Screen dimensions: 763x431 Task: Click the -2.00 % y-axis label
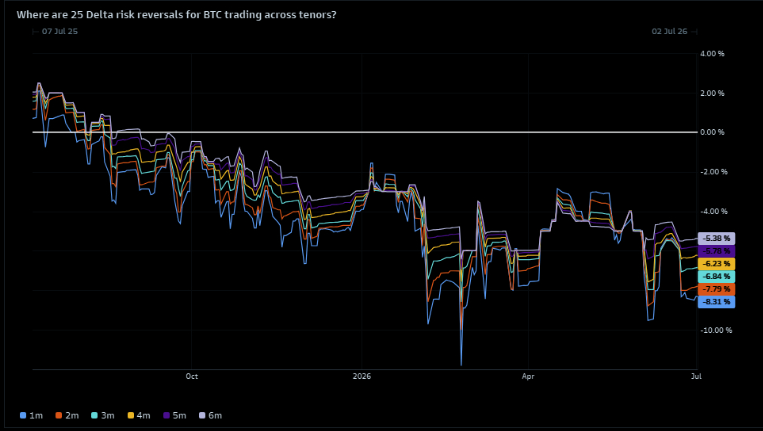(714, 172)
